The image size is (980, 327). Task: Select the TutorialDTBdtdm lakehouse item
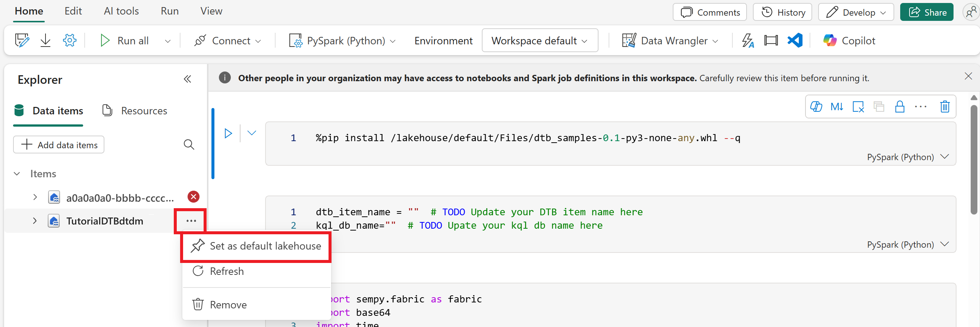click(105, 221)
